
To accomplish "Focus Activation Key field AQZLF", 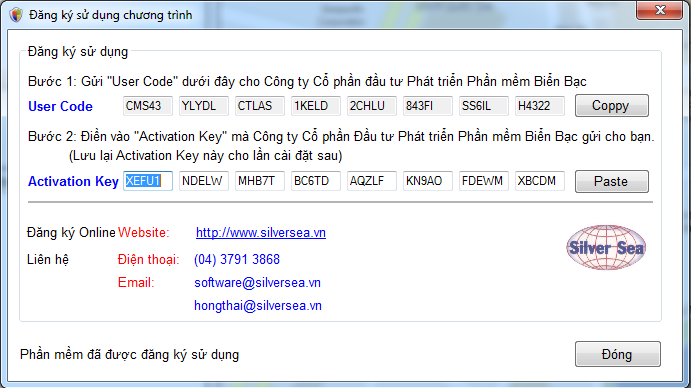I will click(372, 181).
